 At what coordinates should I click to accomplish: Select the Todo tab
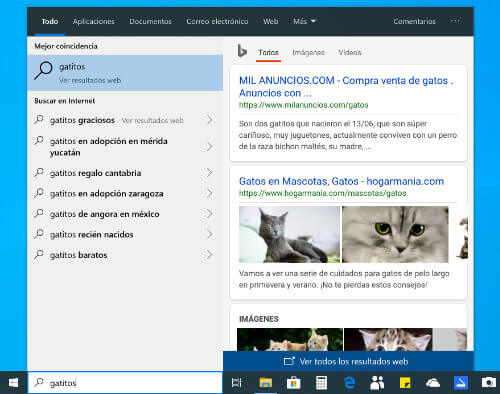tap(50, 21)
